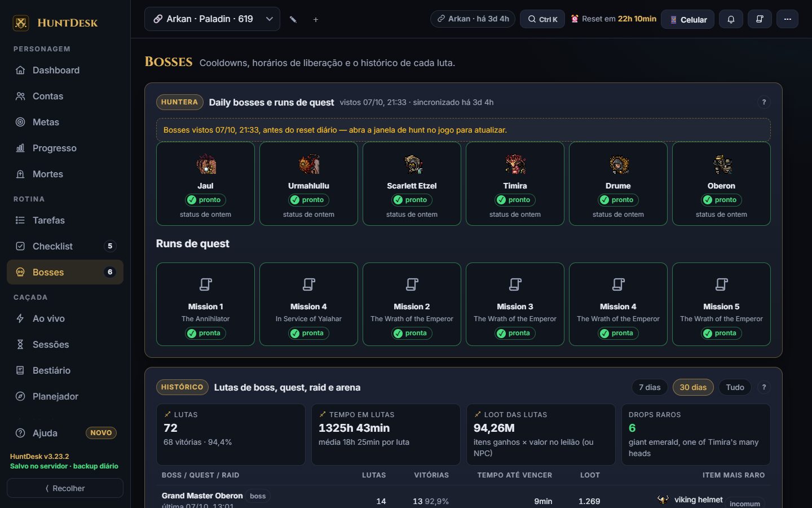Go to Dashboard in sidebar
This screenshot has width=812, height=508.
pyautogui.click(x=65, y=70)
